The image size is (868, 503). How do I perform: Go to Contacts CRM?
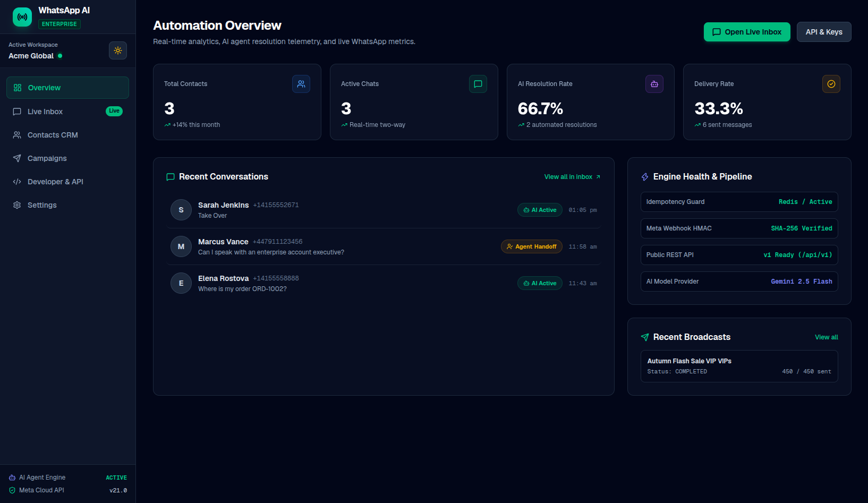(67, 135)
